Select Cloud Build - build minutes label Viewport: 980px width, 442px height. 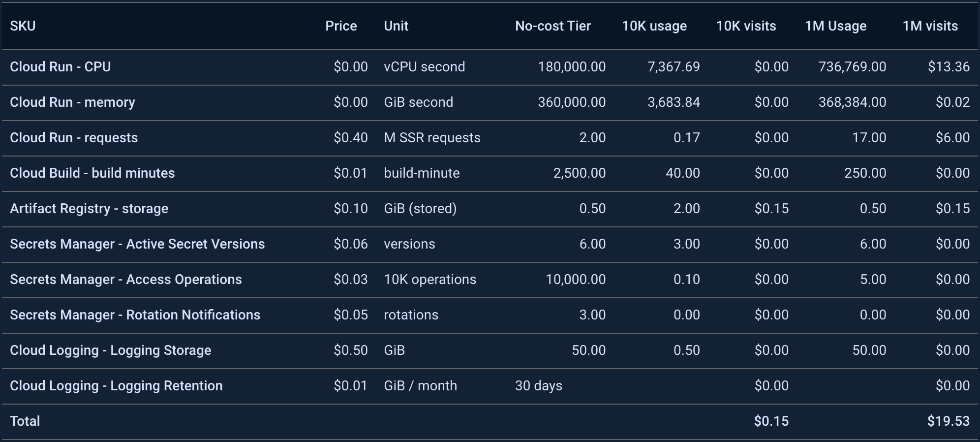(92, 173)
